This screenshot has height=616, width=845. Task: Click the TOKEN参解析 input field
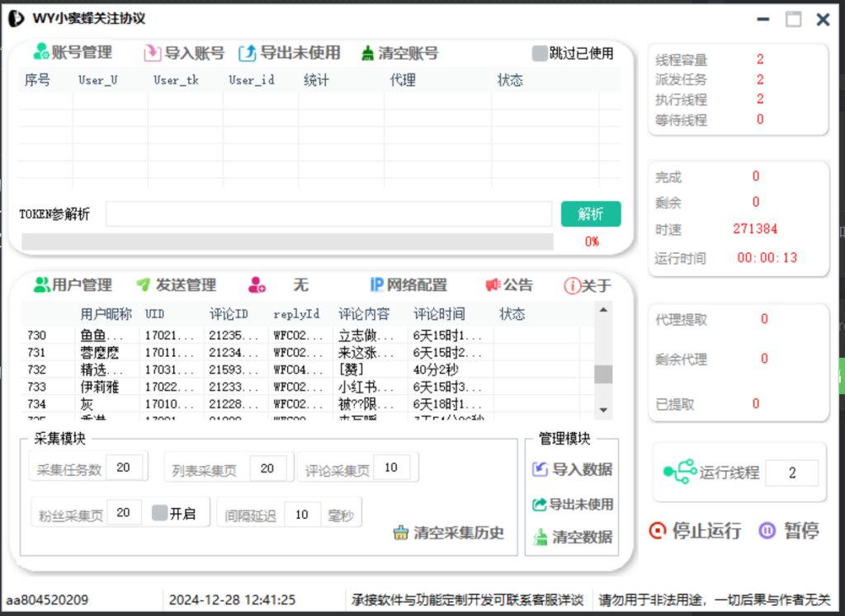click(330, 214)
